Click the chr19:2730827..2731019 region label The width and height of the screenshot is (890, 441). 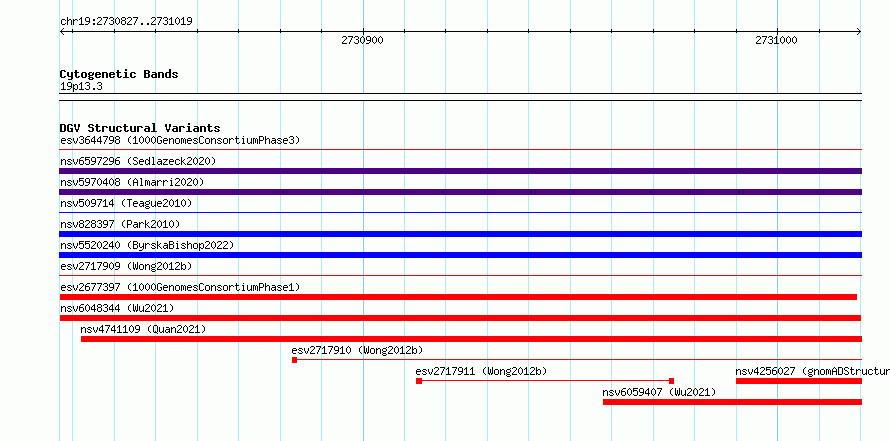[x=126, y=22]
